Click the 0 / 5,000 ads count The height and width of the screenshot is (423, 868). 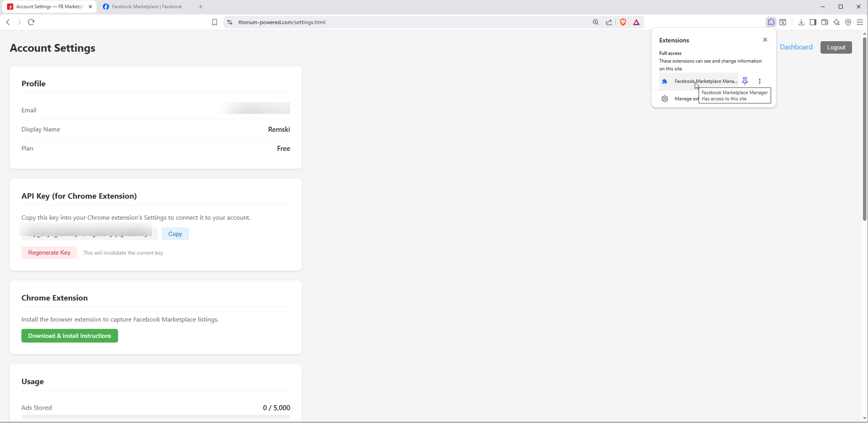pyautogui.click(x=277, y=408)
